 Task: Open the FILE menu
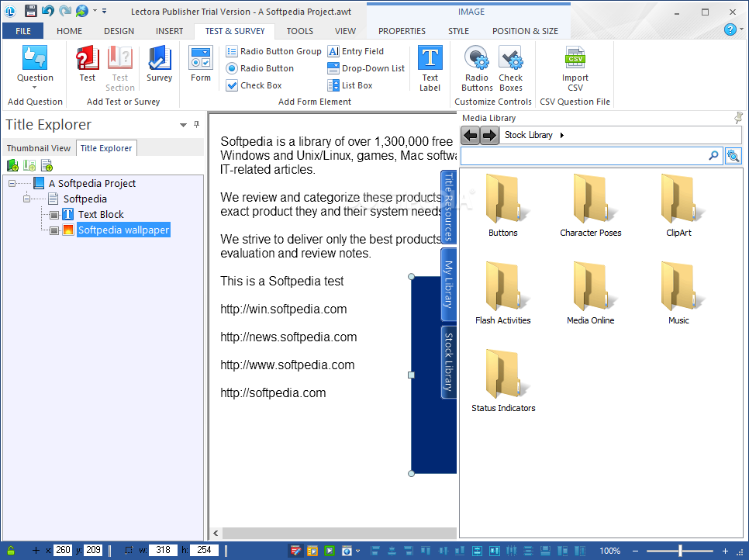click(x=23, y=31)
